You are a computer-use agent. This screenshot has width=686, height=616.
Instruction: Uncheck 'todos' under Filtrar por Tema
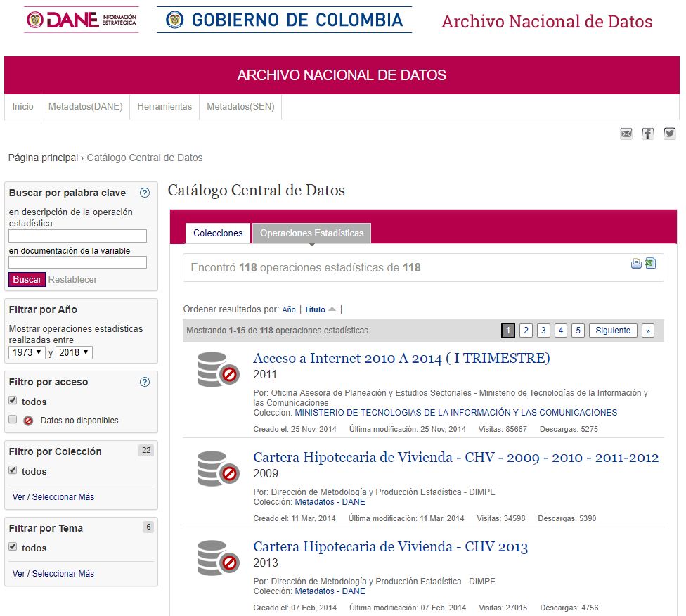13,547
